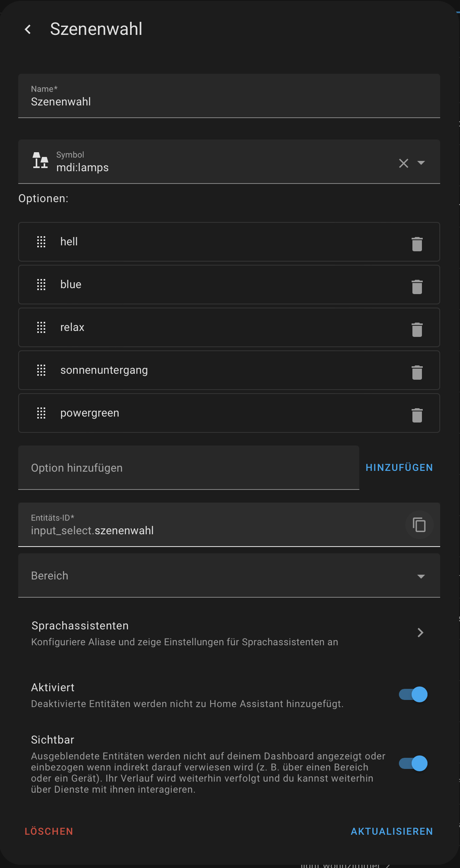This screenshot has width=460, height=868.
Task: Focus the 'Option hinzufügen' text field
Action: 188,468
